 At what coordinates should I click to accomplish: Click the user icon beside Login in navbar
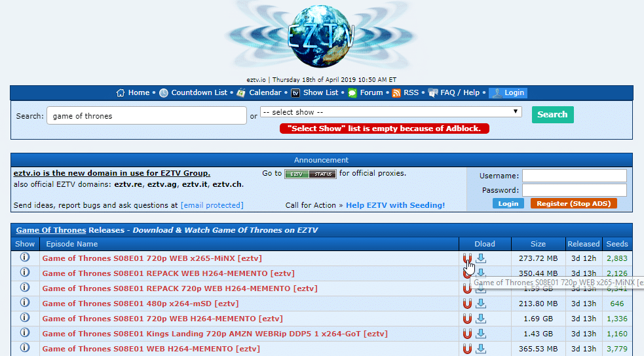(x=497, y=93)
